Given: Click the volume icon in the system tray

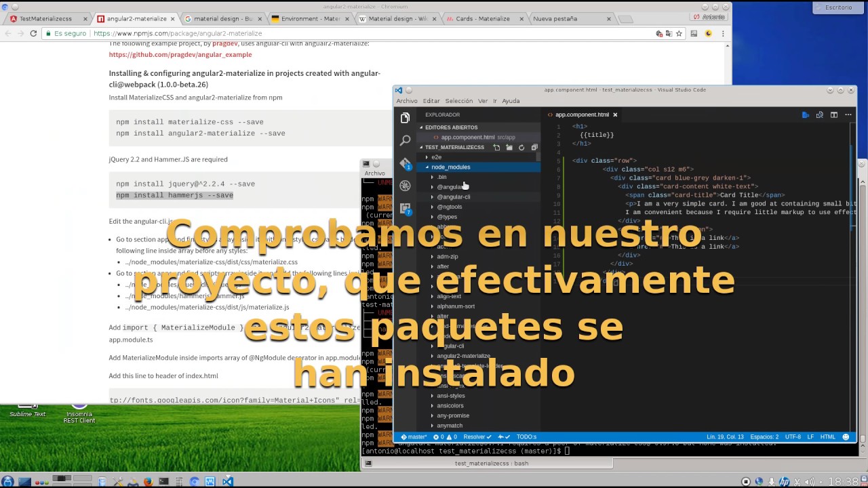Looking at the screenshot, I should pos(809,482).
